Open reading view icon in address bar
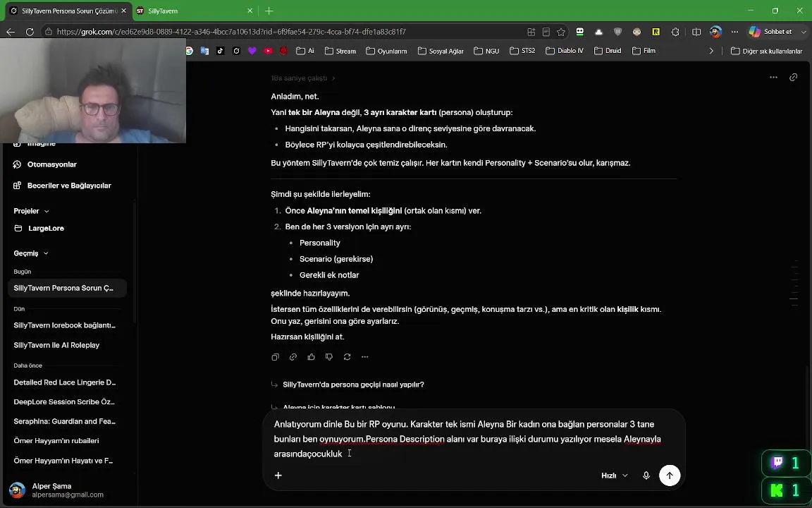The width and height of the screenshot is (812, 508). click(546, 32)
